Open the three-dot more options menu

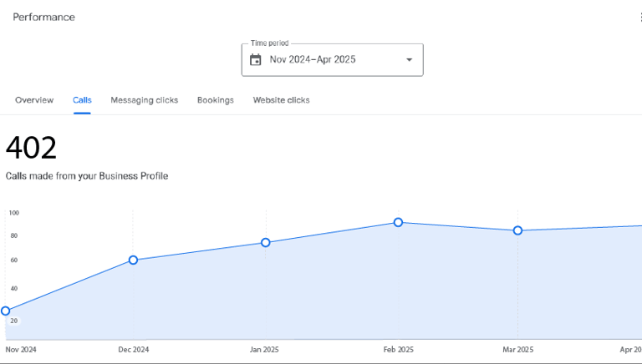tap(639, 18)
